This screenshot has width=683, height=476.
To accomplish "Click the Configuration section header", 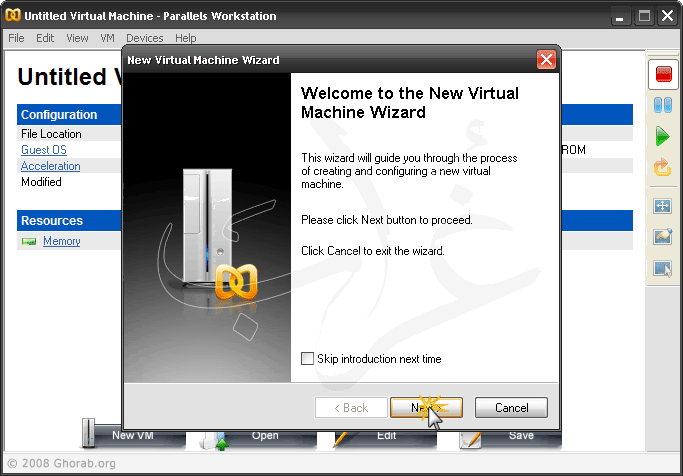I will pos(59,115).
